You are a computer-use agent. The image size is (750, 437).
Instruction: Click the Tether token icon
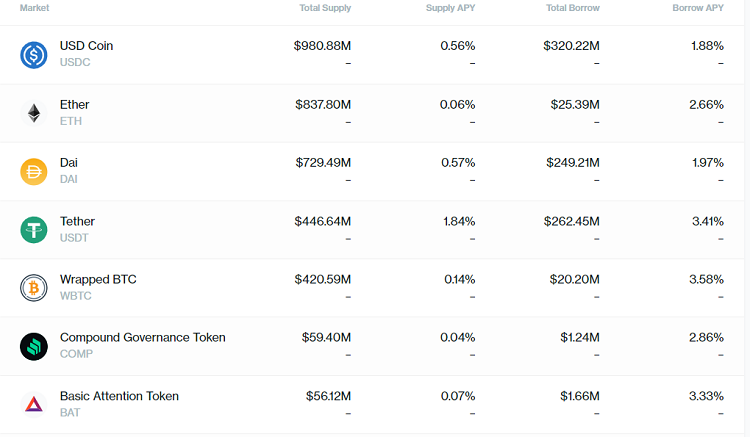(34, 230)
